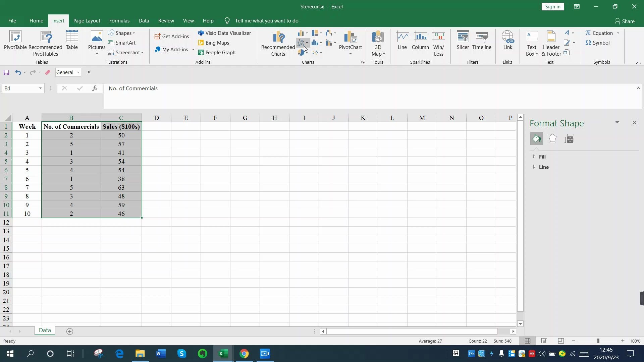Click the scatter chart icon
644x362 pixels.
click(x=315, y=53)
